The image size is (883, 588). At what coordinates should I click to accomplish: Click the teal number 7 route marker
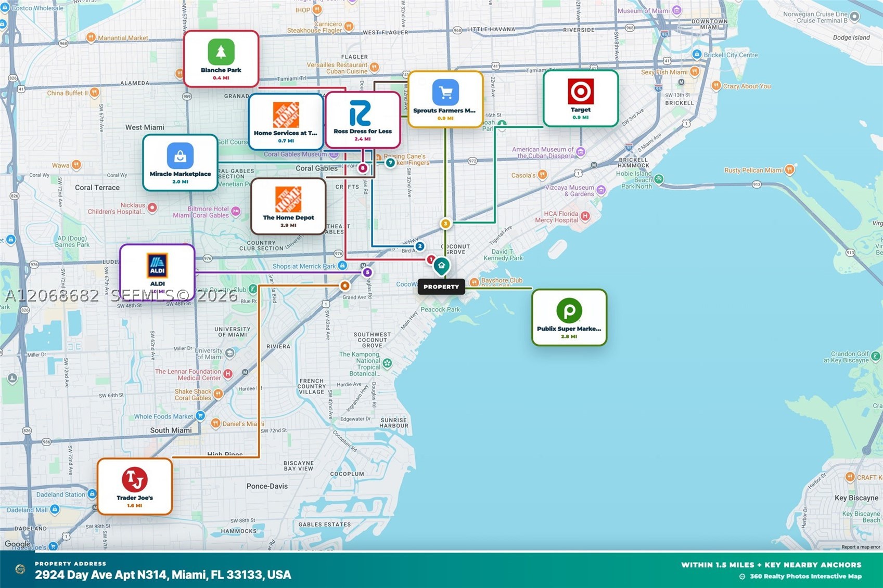(390, 163)
